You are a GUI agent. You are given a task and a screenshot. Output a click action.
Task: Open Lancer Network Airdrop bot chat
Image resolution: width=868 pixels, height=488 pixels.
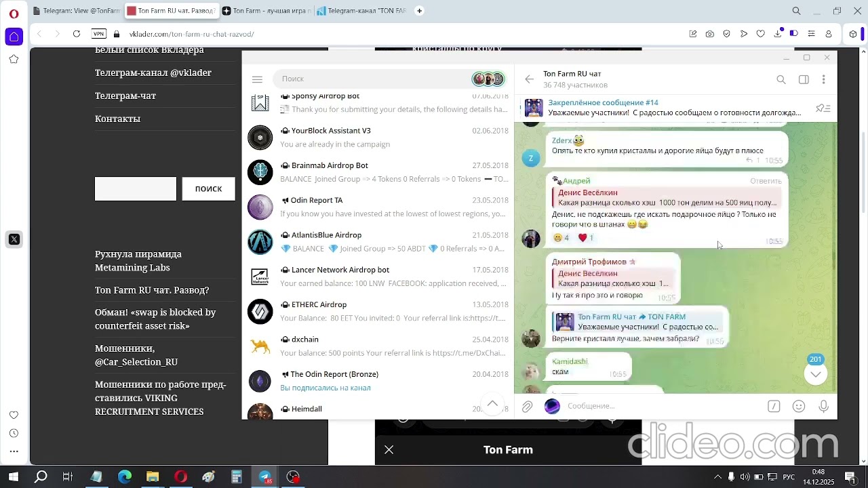[x=378, y=277]
